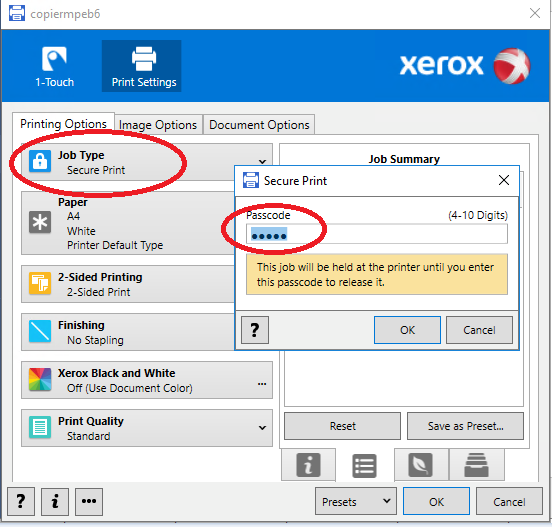Switch to the Document Options tab
The height and width of the screenshot is (527, 552).
pyautogui.click(x=259, y=125)
